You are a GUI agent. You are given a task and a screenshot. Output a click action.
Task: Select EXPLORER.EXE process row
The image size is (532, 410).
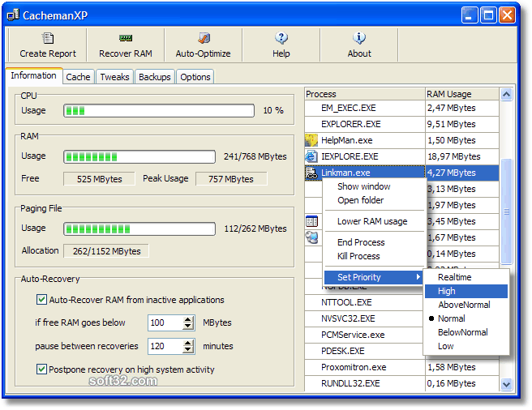(401, 124)
